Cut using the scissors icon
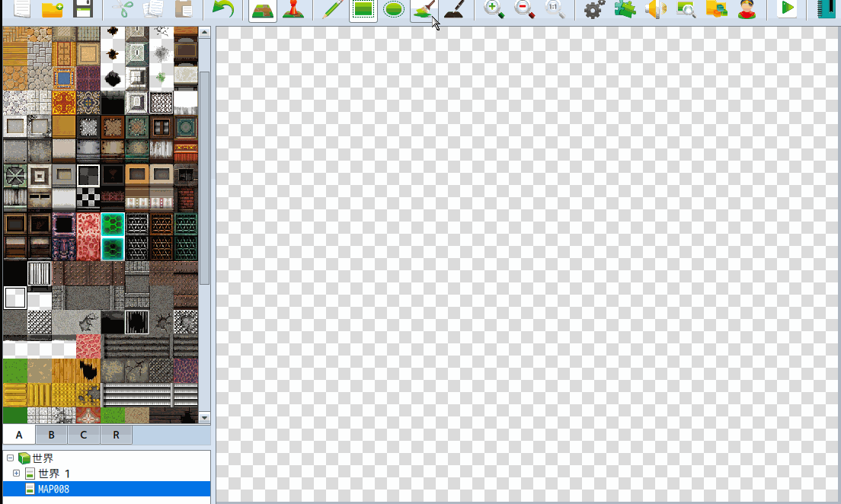 (x=123, y=8)
